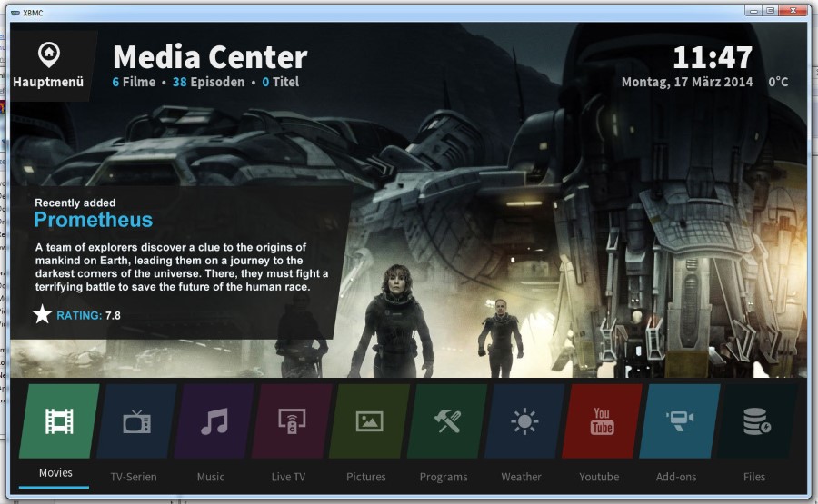Open the recently added Prometheus title
Viewport: 818px width, 504px height.
click(94, 220)
